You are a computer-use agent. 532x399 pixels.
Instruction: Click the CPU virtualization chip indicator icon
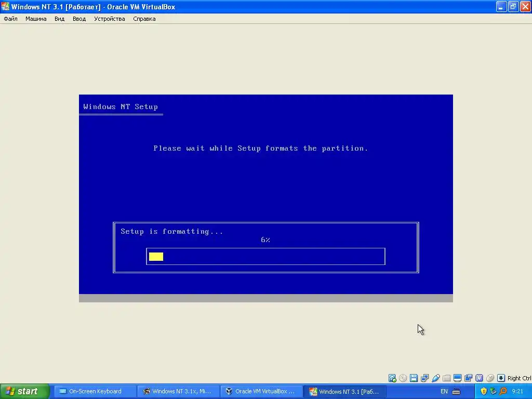pos(479,378)
